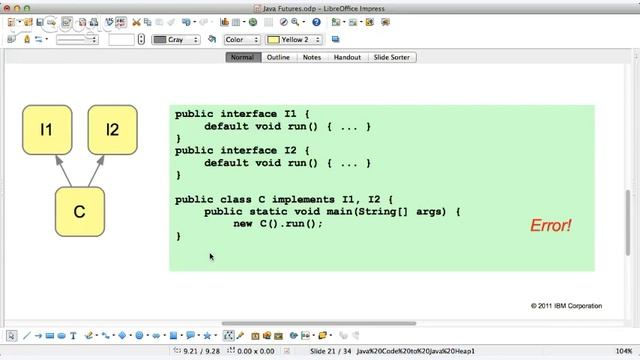
Task: Select the yellow I1 box
Action: pos(47,130)
